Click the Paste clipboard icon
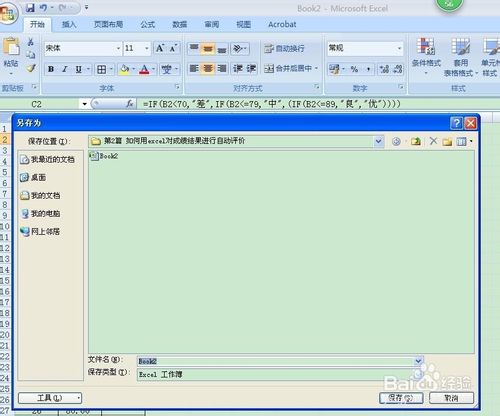Screen dimensions: 500x416 [11, 47]
